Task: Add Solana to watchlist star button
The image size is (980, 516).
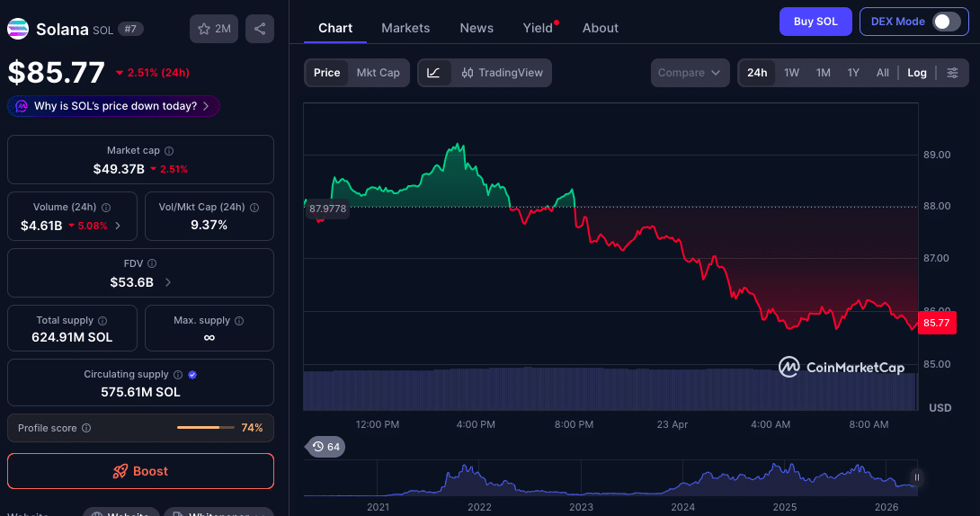Action: (214, 29)
